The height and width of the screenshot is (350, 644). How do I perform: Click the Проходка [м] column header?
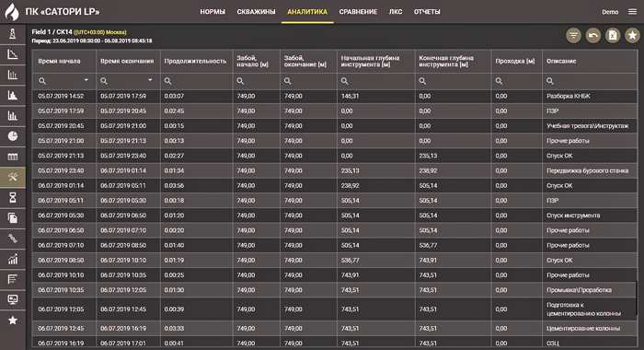[516, 62]
